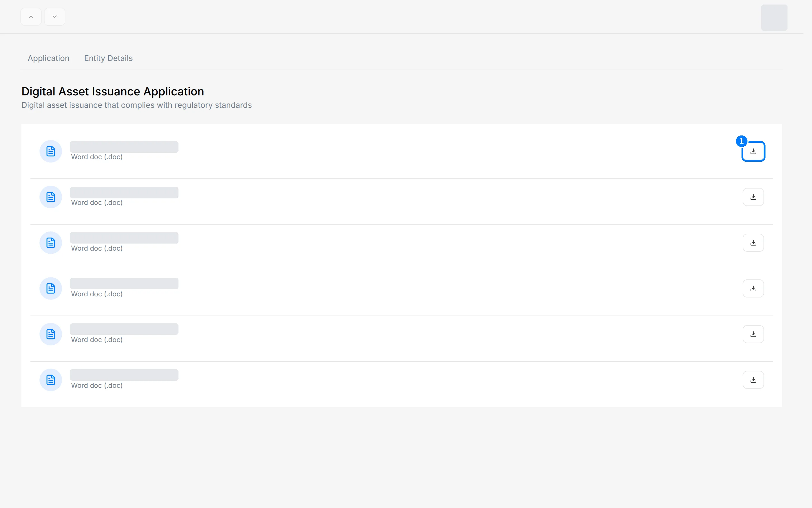Download the fifth Word doc
The image size is (812, 508).
(753, 334)
